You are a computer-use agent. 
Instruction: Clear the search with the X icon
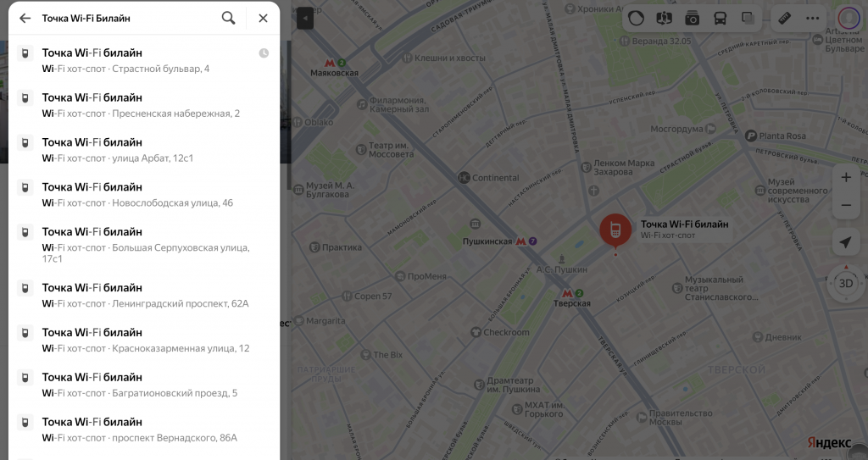263,19
